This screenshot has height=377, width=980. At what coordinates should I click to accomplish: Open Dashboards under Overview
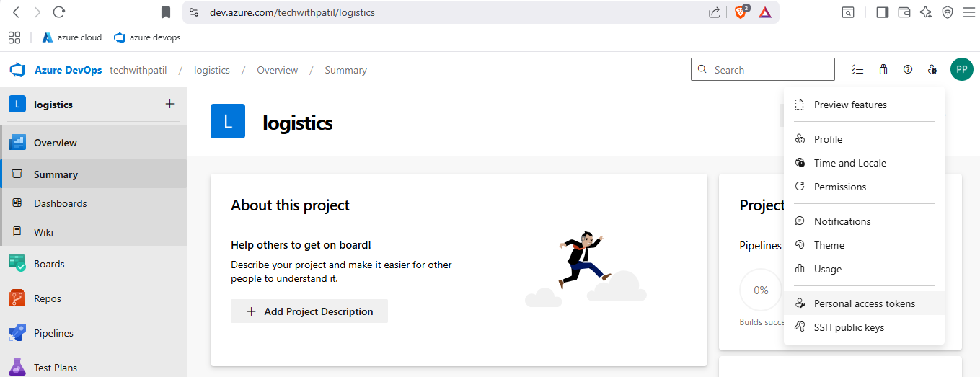60,203
